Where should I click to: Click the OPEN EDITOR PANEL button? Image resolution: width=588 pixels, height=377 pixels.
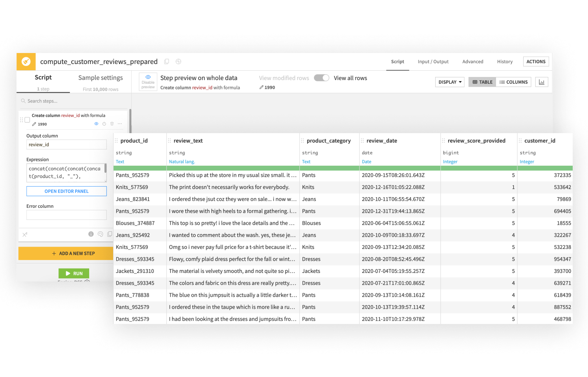66,191
